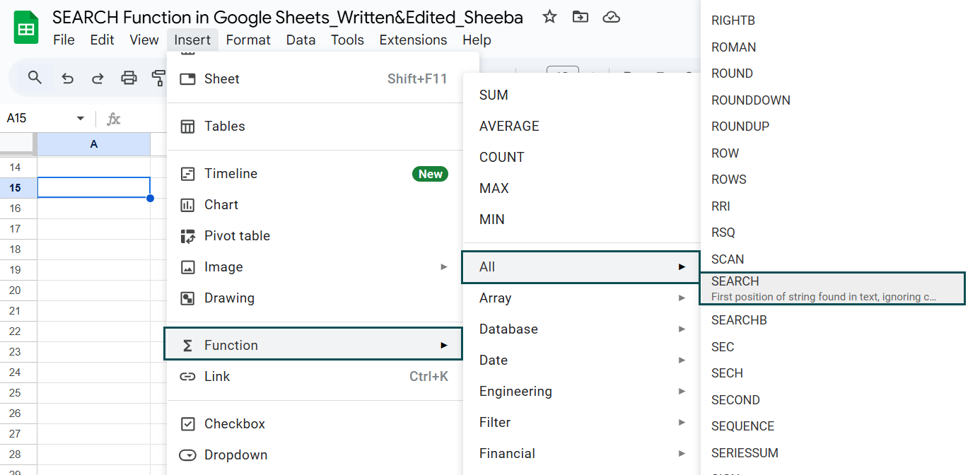980x475 pixels.
Task: Insert a Checkbox from the menu
Action: (314, 424)
